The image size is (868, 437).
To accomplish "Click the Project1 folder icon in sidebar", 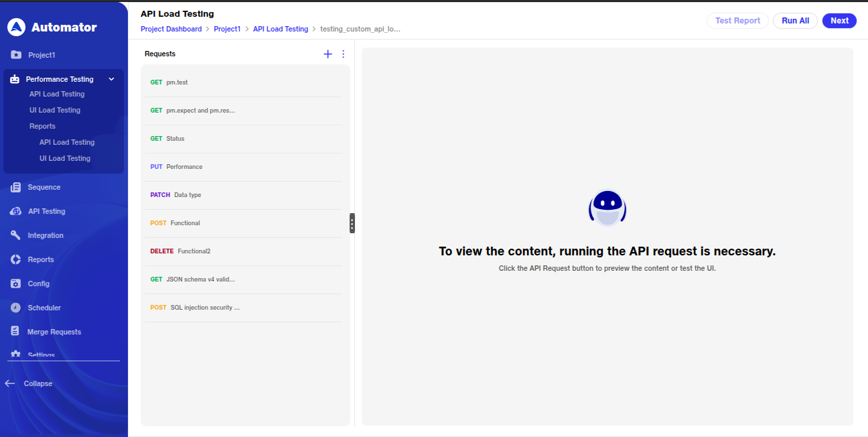I will tap(16, 55).
